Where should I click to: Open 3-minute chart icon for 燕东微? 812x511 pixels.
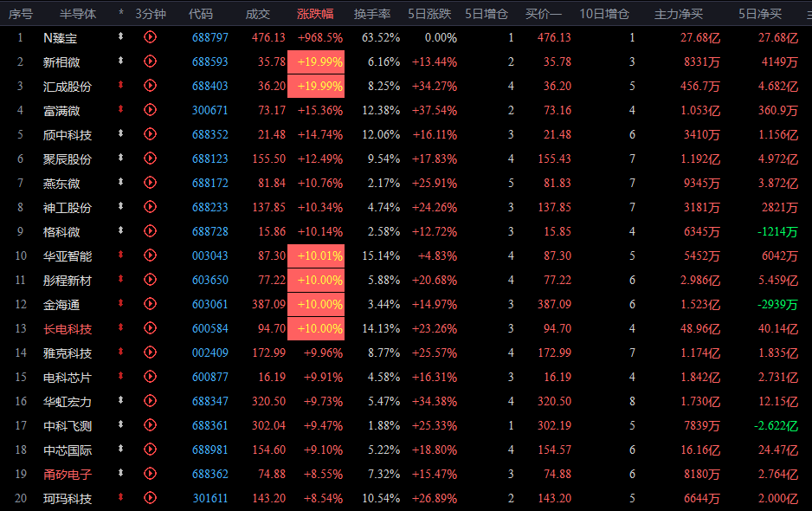150,183
